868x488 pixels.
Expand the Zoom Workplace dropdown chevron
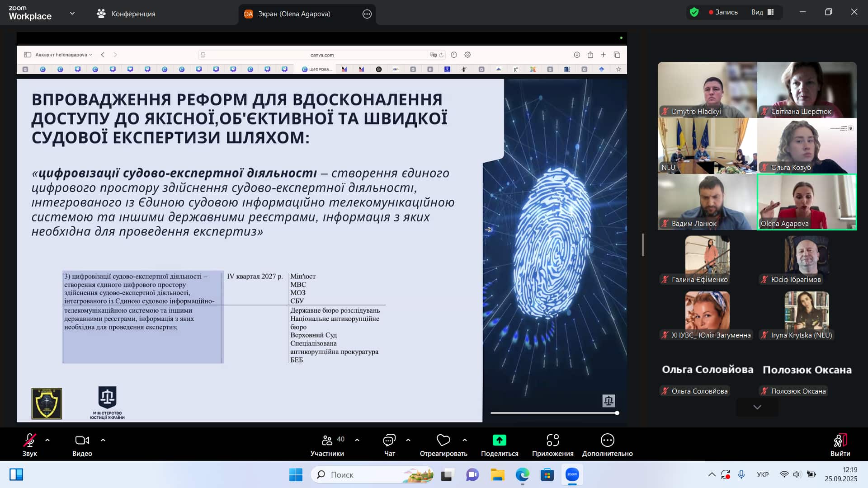click(72, 14)
